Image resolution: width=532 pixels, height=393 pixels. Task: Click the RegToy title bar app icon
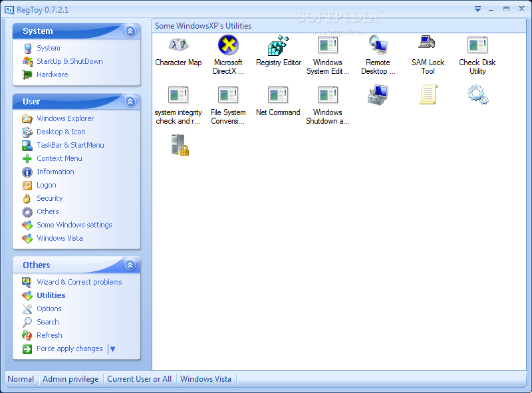[9, 10]
